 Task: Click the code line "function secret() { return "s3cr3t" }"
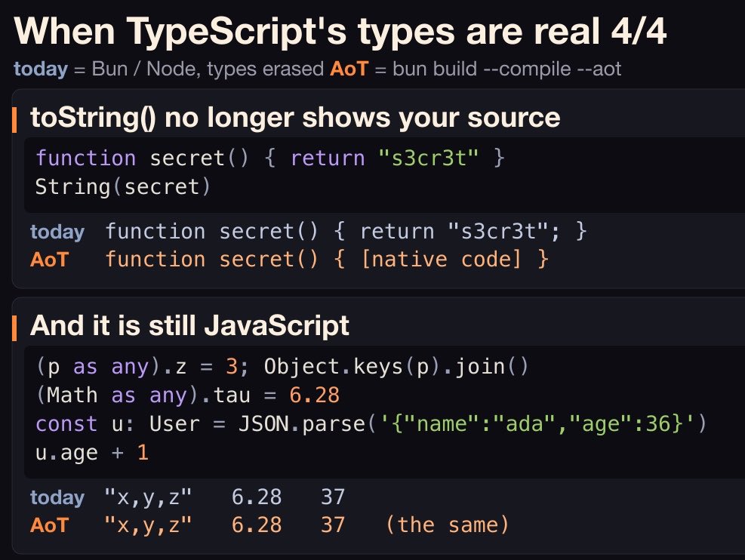point(270,158)
